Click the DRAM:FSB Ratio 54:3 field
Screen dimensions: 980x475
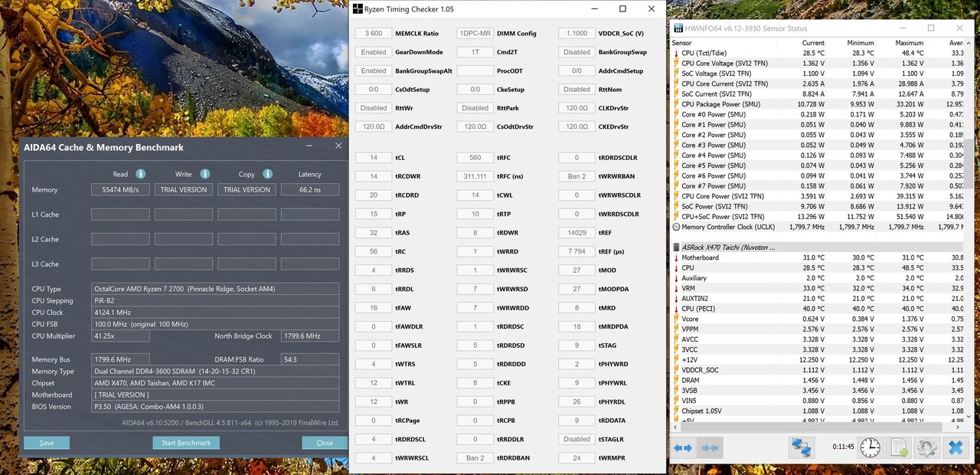(x=309, y=359)
